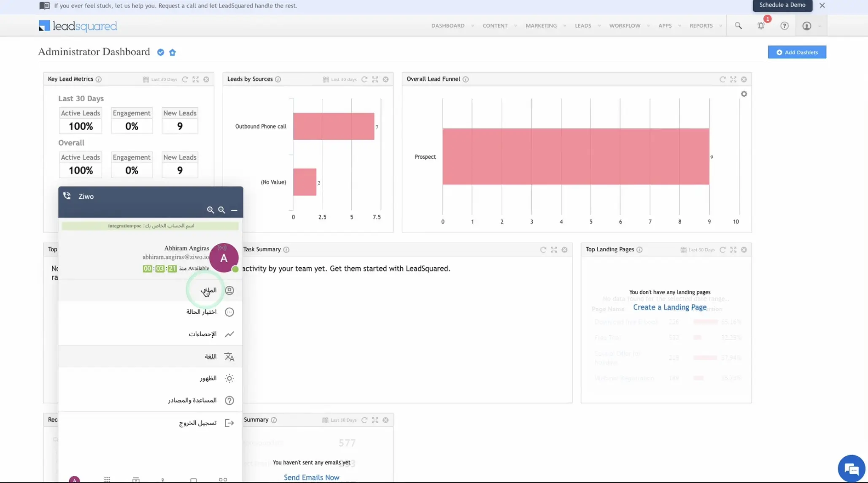Open the search magnifier in the navbar
868x483 pixels.
(738, 26)
